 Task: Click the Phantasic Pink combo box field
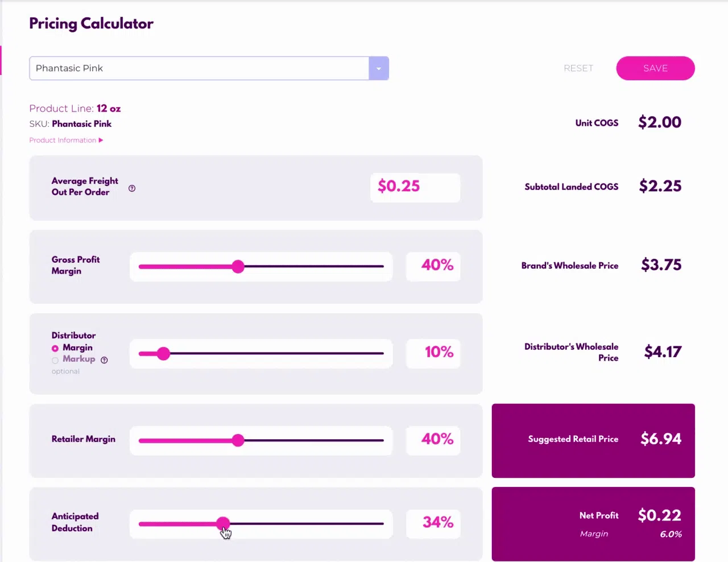pos(209,68)
